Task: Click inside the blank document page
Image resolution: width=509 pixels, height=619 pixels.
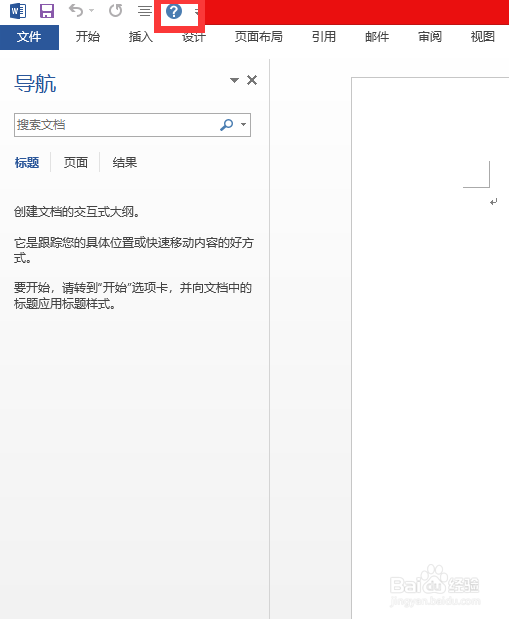Action: [x=430, y=347]
